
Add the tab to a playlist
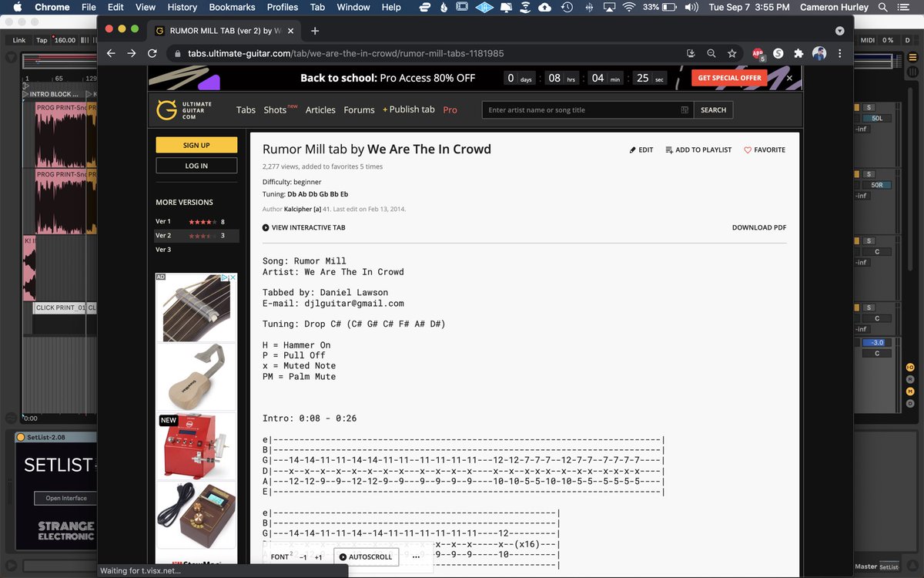(698, 150)
